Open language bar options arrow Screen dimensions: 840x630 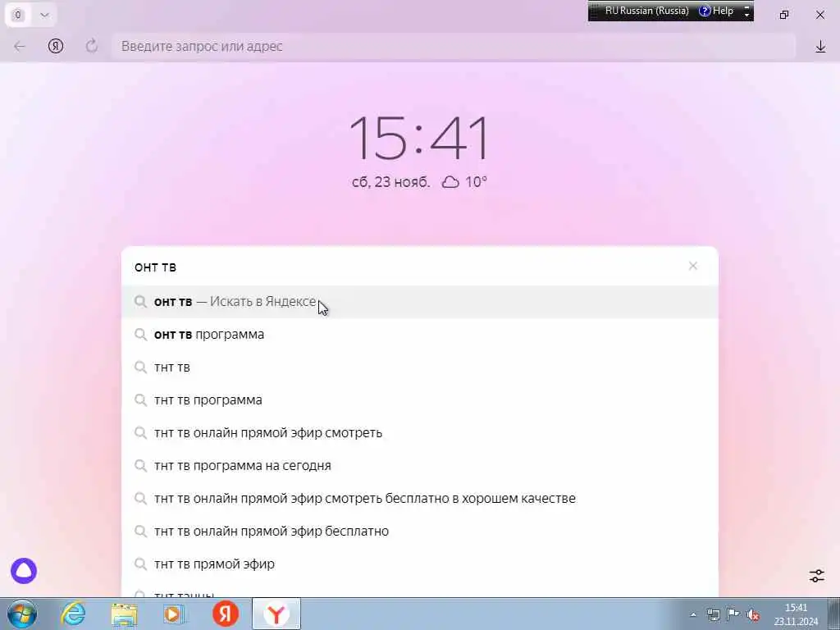746,16
